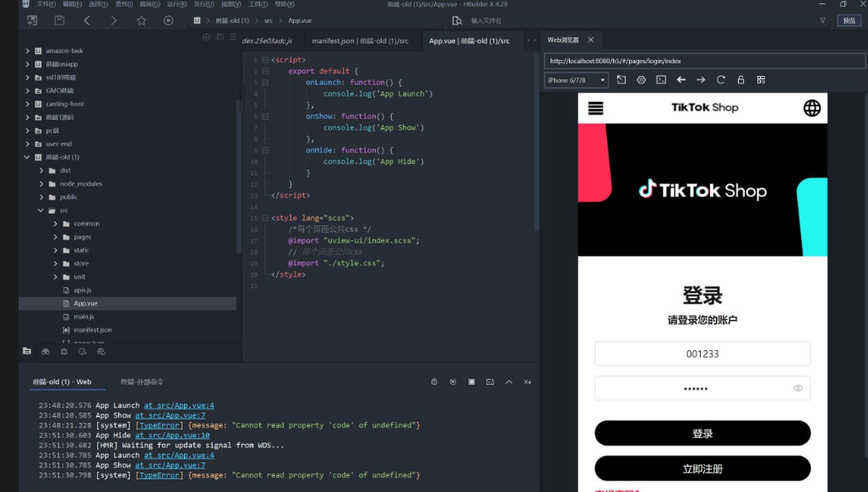
Task: Click the globe language icon in preview
Action: coord(811,107)
